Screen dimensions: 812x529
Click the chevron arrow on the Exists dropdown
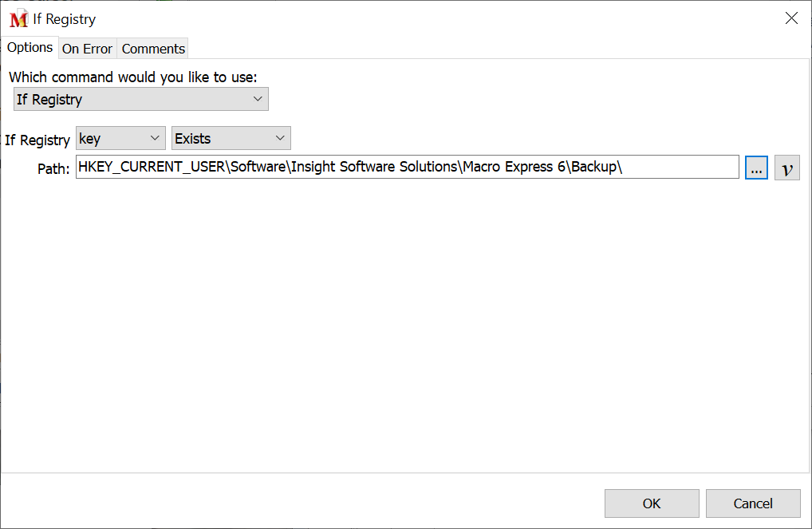280,139
